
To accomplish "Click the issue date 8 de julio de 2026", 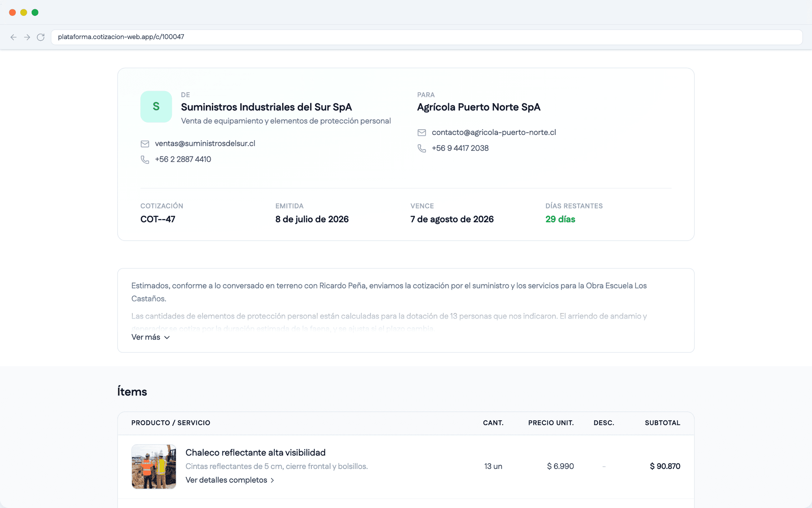I will click(x=312, y=219).
